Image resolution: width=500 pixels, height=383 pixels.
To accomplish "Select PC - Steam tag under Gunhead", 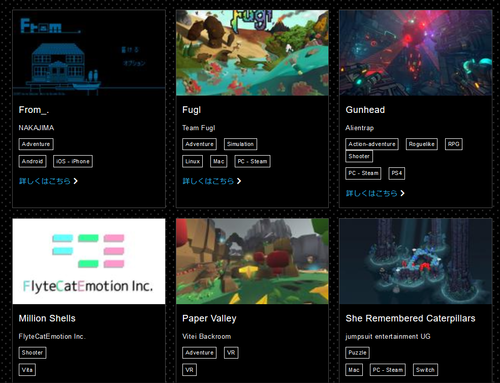I will 363,173.
